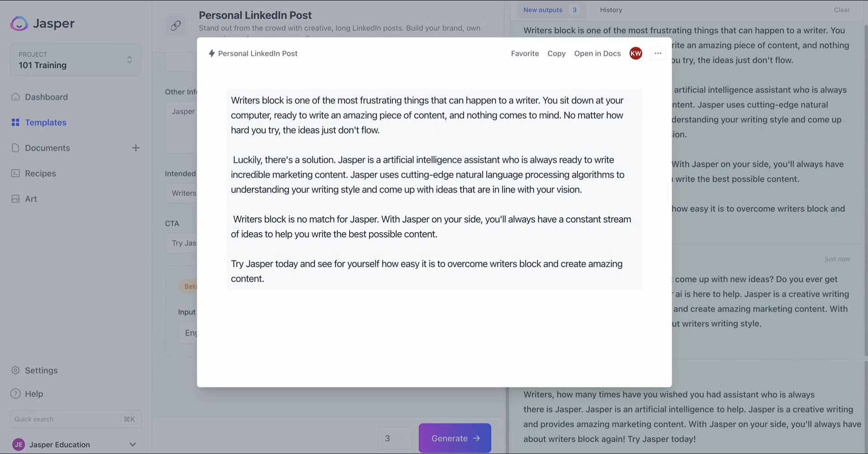
Task: Click the Jasper logo icon
Action: point(19,24)
